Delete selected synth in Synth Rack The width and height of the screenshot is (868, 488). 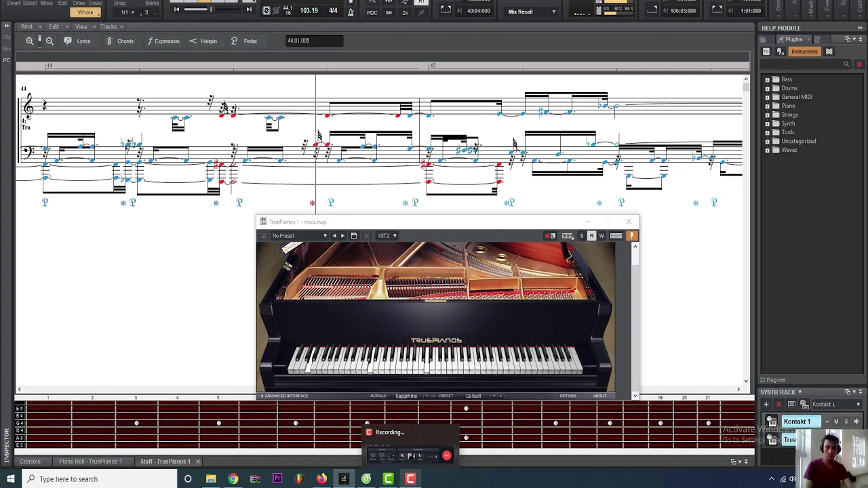point(778,405)
